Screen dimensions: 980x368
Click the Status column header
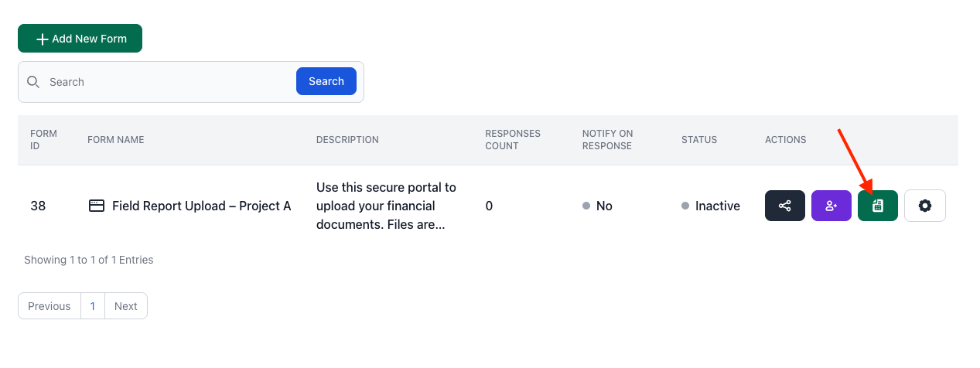[x=698, y=140]
